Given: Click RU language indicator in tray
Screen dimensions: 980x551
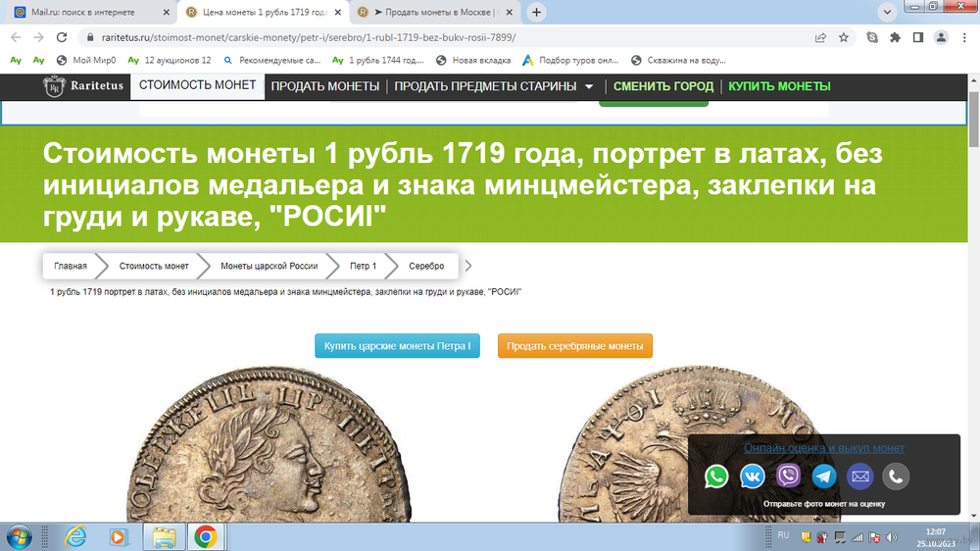Looking at the screenshot, I should [783, 535].
